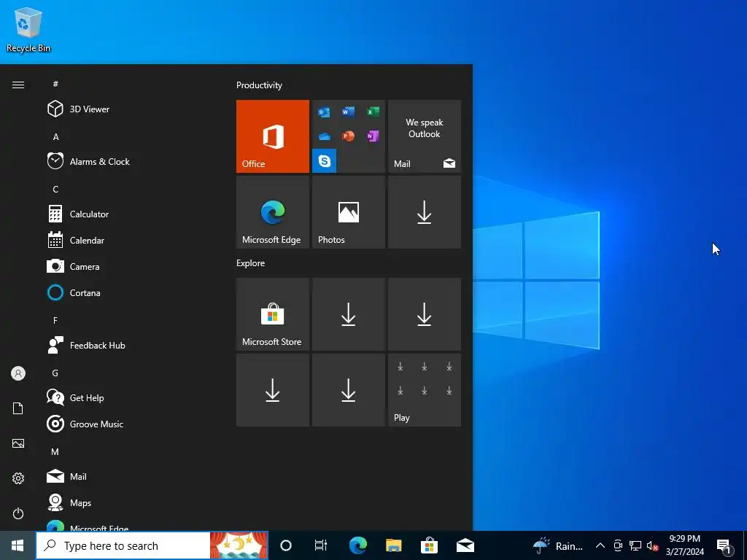
Task: Open Mail from the taskbar
Action: click(465, 545)
